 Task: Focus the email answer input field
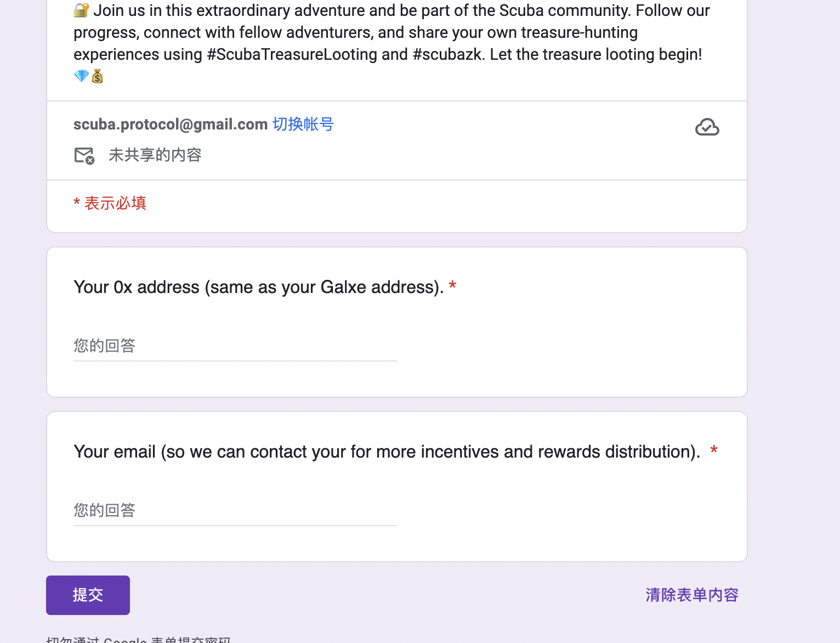click(x=235, y=510)
